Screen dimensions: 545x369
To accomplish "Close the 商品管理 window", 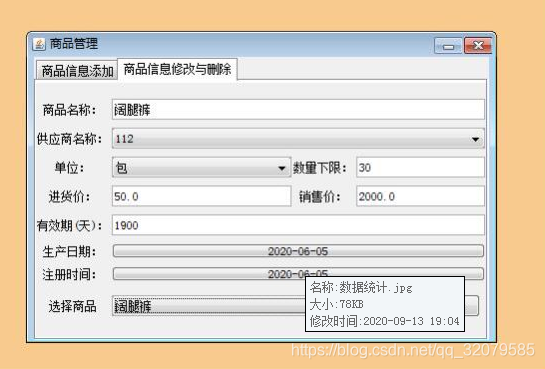I will (478, 46).
